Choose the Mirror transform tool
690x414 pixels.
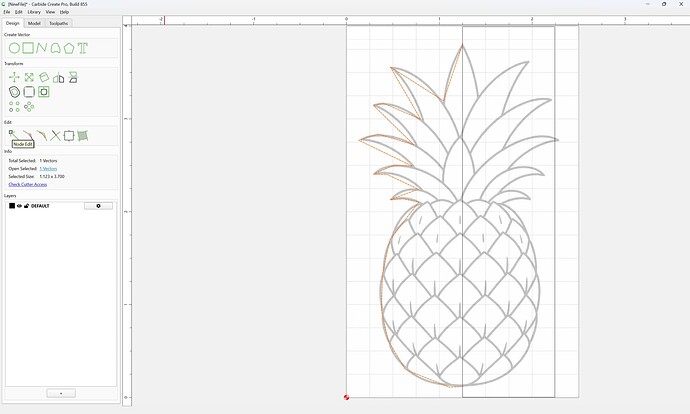pos(59,78)
